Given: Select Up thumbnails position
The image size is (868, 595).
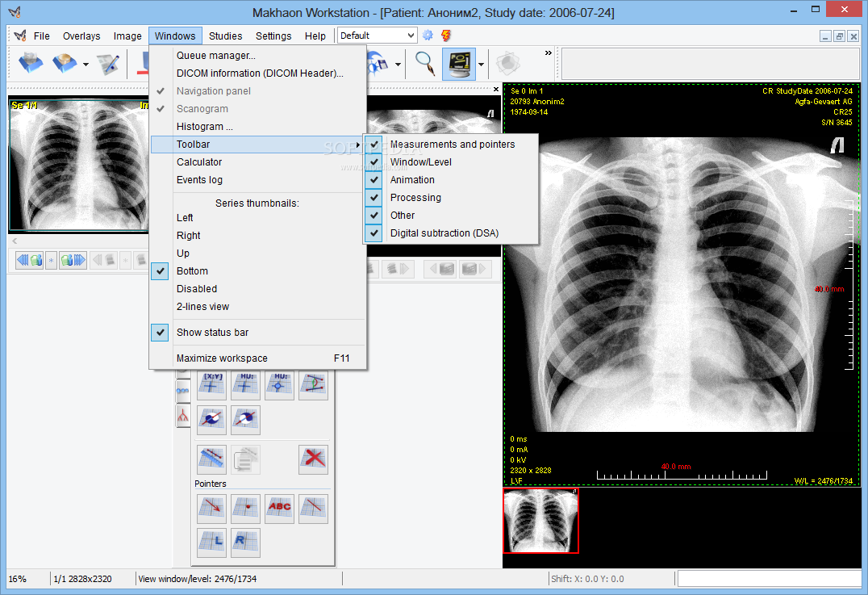Looking at the screenshot, I should click(x=258, y=254).
